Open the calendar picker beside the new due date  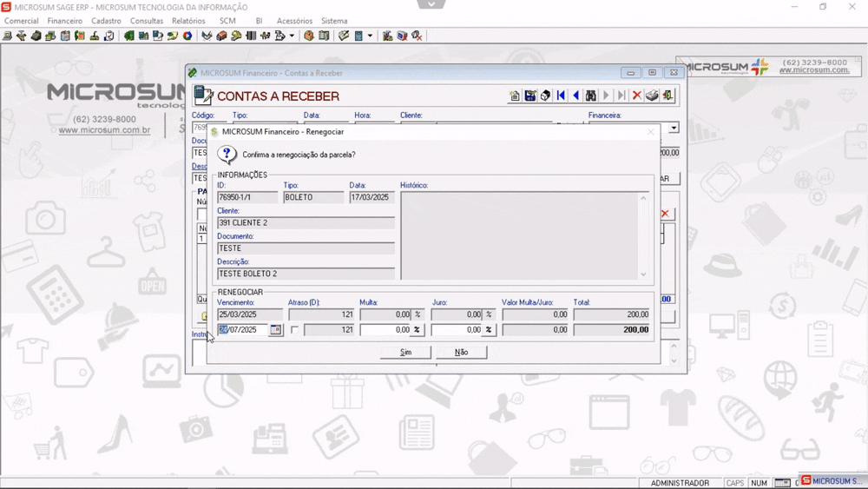point(276,330)
